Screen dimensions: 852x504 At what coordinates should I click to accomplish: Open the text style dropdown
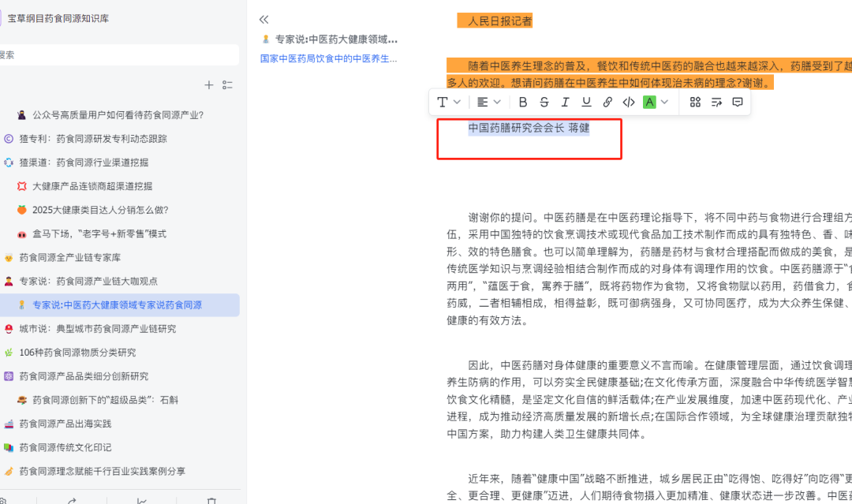click(x=449, y=102)
